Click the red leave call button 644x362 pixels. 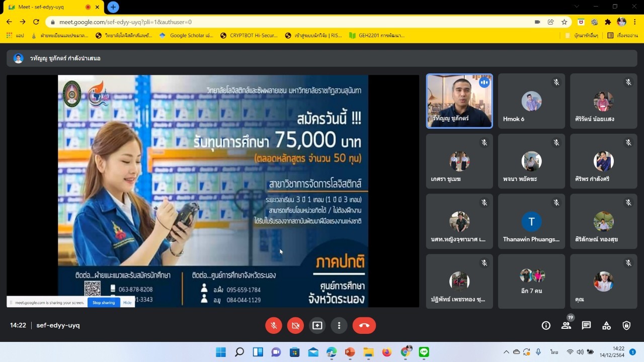[x=364, y=325]
